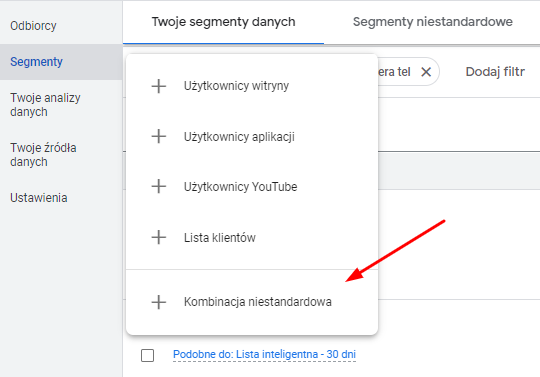Screen dimensions: 540x377
Task: Click plus icon beside Kombinacja niestandardowa
Action: (x=159, y=302)
